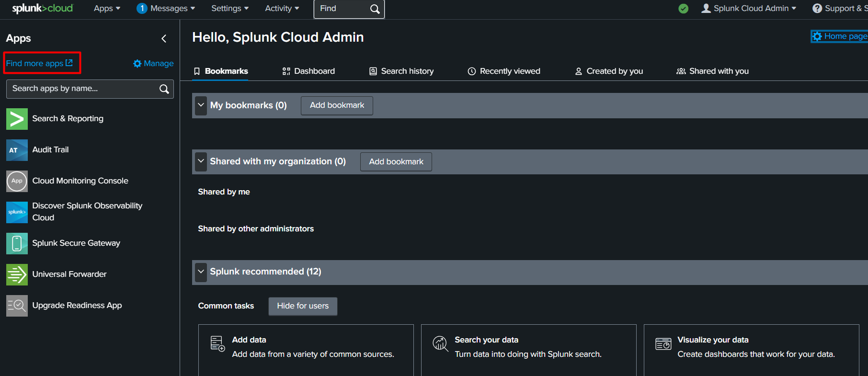Click the green health status icon
This screenshot has height=376, width=868.
(x=684, y=9)
